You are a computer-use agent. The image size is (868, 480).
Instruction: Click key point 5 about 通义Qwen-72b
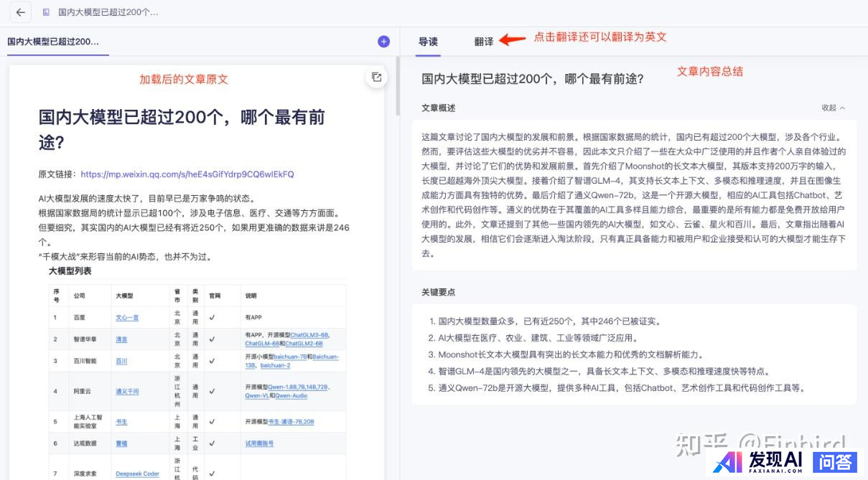[x=617, y=388]
